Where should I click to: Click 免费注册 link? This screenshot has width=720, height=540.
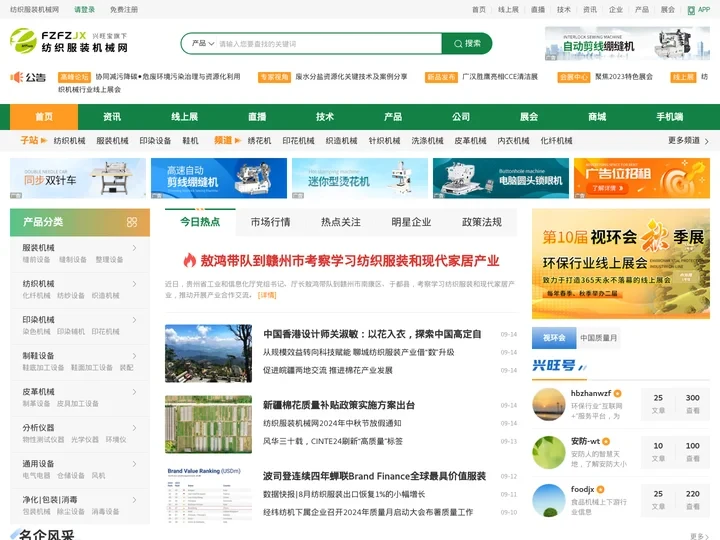[124, 10]
